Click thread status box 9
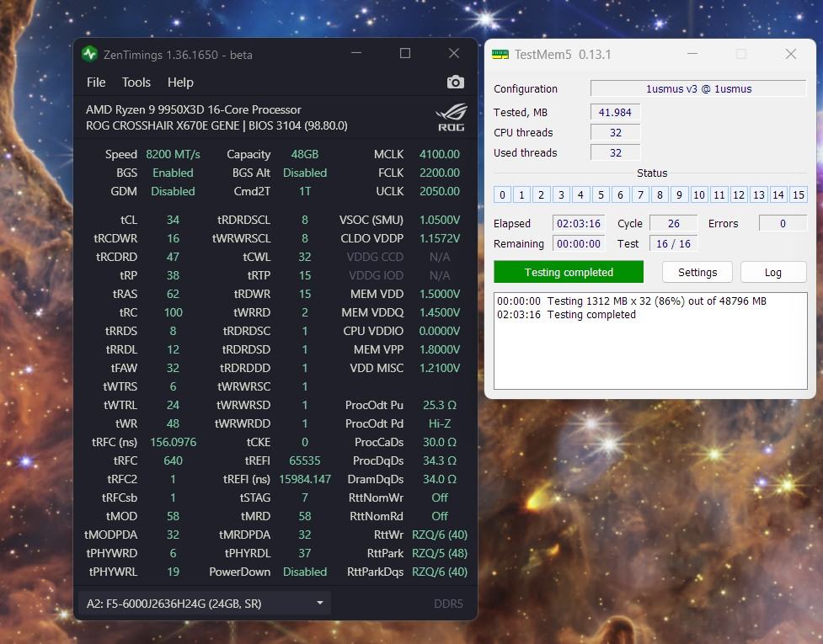Screen dimensions: 823x644 coord(679,195)
